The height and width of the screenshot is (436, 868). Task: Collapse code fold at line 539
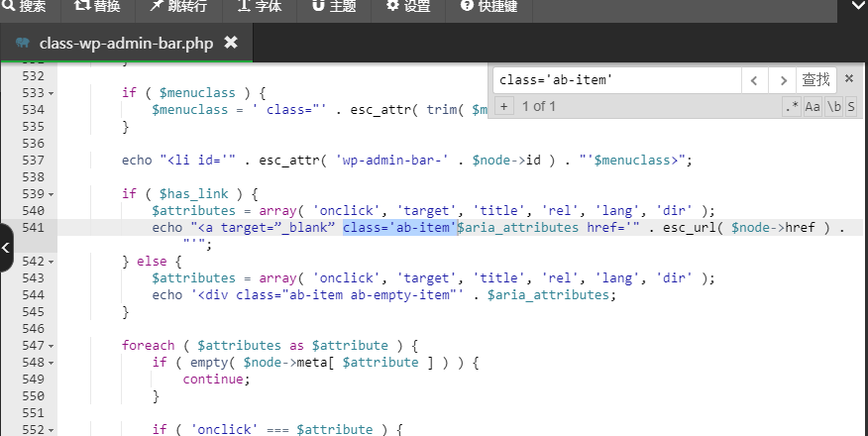(x=51, y=195)
